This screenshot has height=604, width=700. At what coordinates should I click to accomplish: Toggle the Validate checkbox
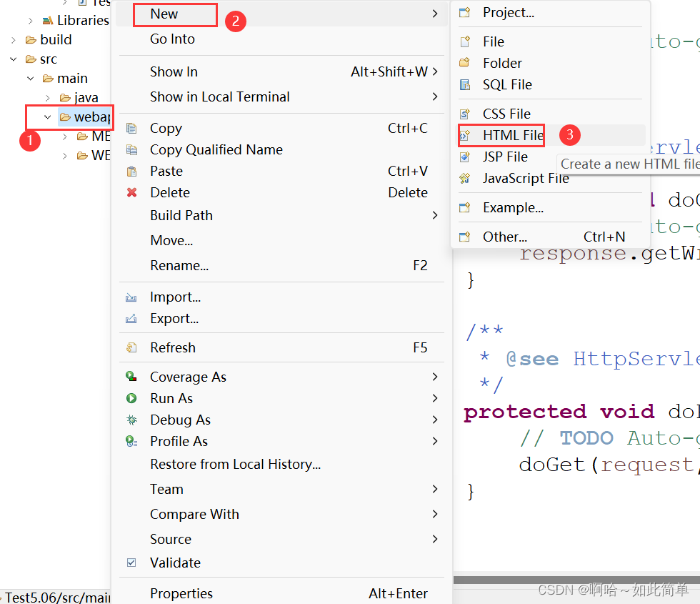(131, 563)
